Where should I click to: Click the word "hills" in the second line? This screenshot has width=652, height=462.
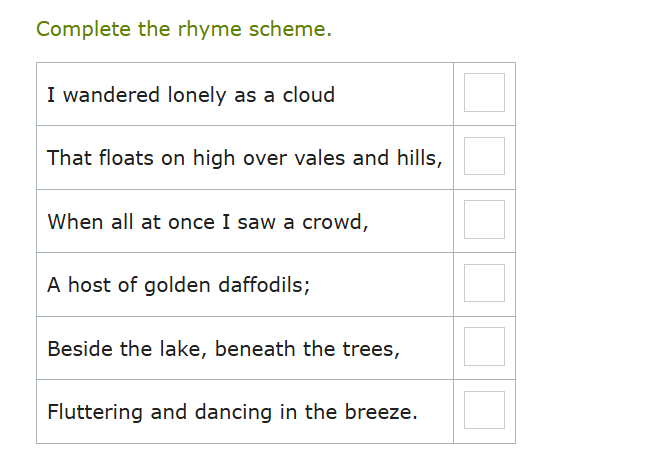(416, 158)
